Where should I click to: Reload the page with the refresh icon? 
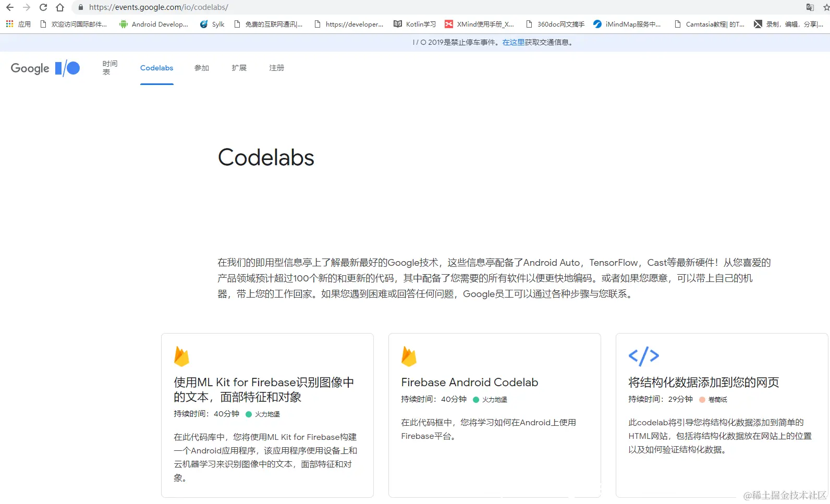coord(43,7)
